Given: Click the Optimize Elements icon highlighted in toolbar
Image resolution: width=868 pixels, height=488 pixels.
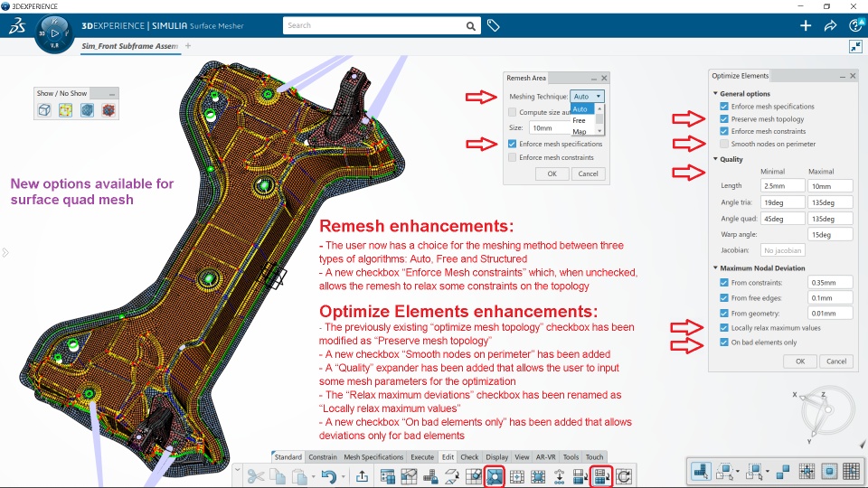Looking at the screenshot, I should (x=601, y=476).
